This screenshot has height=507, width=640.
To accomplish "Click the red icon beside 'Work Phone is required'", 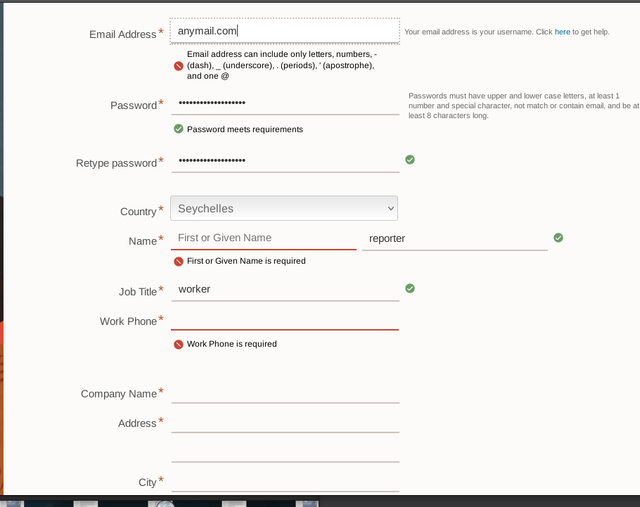I will [178, 345].
